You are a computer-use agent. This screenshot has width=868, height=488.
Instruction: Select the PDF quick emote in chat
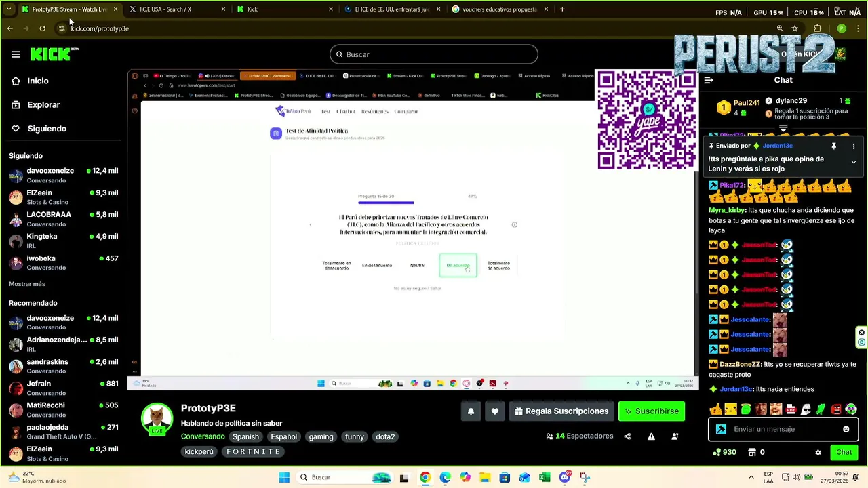point(791,409)
